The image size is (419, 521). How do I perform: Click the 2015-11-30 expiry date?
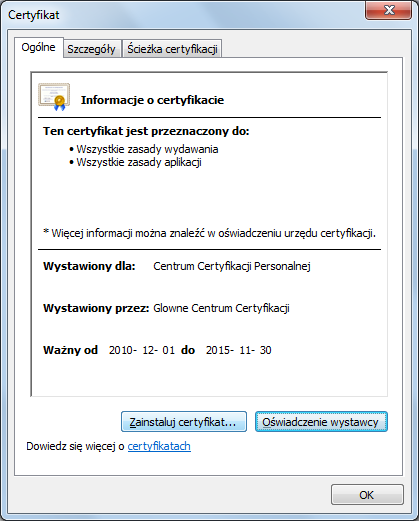tap(238, 350)
